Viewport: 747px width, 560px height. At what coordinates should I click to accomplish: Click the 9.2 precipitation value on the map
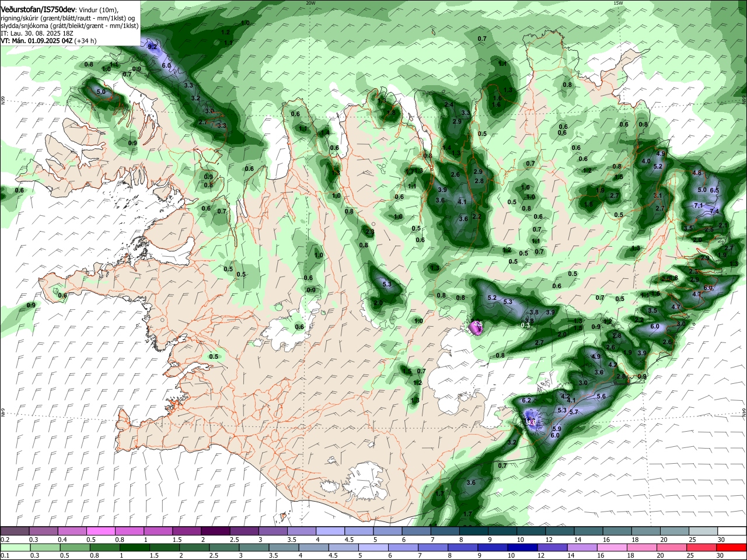(x=153, y=46)
